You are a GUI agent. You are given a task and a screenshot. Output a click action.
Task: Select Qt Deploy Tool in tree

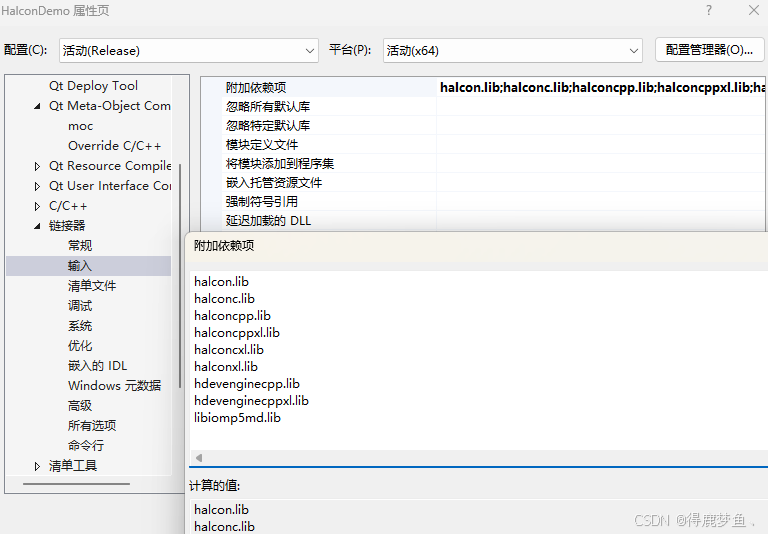(93, 86)
